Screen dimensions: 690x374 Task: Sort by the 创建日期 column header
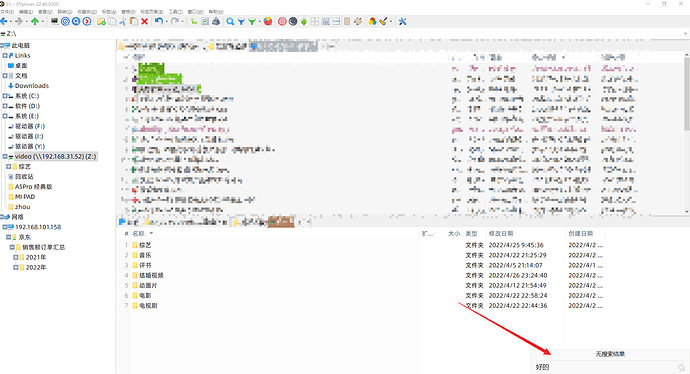581,234
